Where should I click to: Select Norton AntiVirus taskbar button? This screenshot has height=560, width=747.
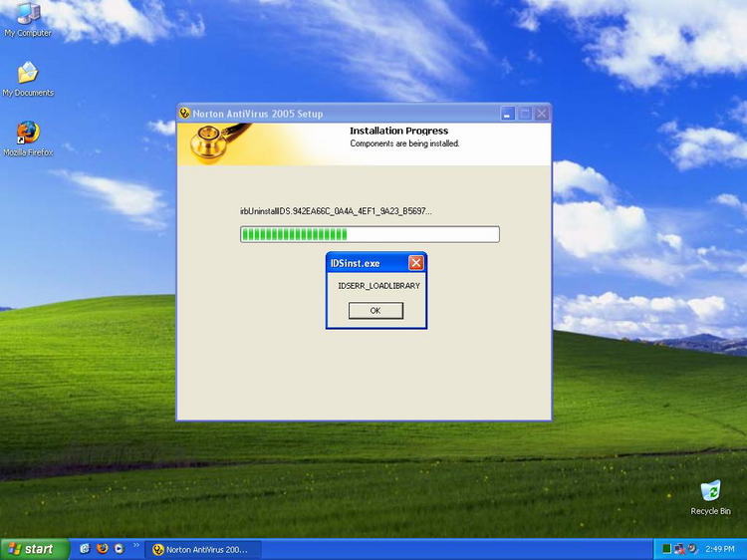tap(206, 549)
